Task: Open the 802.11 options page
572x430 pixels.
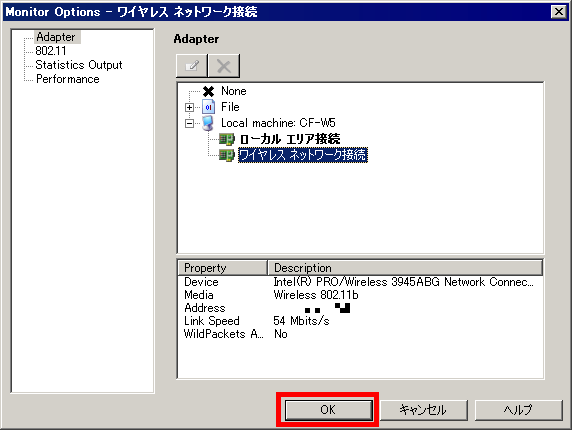Action: click(x=51, y=51)
